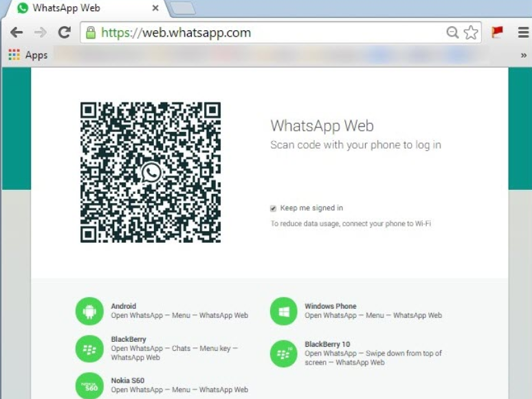
Task: Click the QR code image
Action: click(151, 173)
